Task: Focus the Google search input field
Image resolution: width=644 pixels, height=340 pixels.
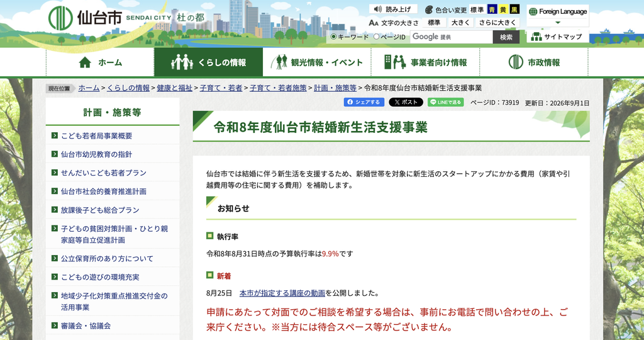Action: click(452, 37)
